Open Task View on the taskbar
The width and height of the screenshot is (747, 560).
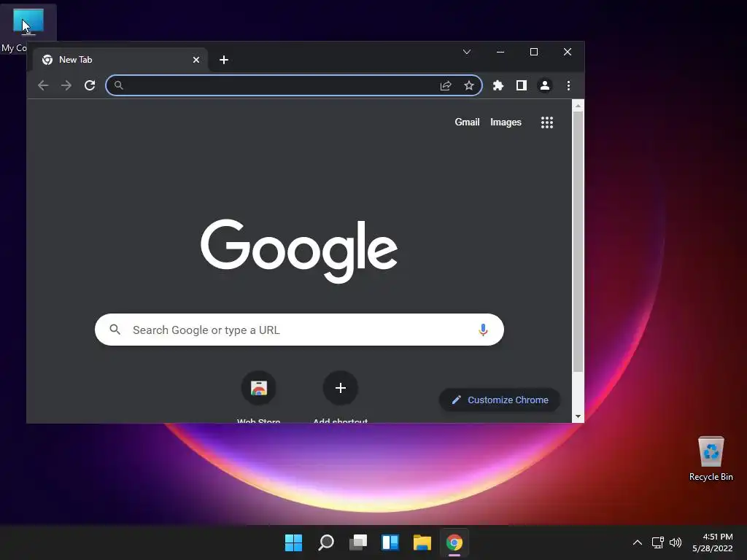point(358,542)
